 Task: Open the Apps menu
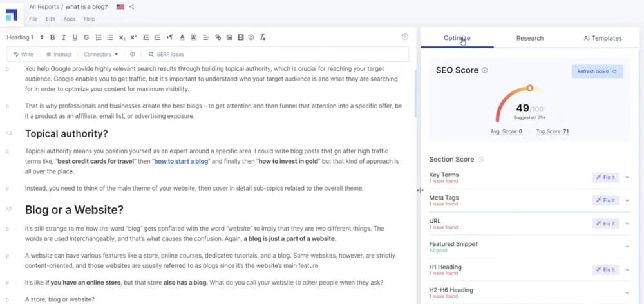pos(70,19)
